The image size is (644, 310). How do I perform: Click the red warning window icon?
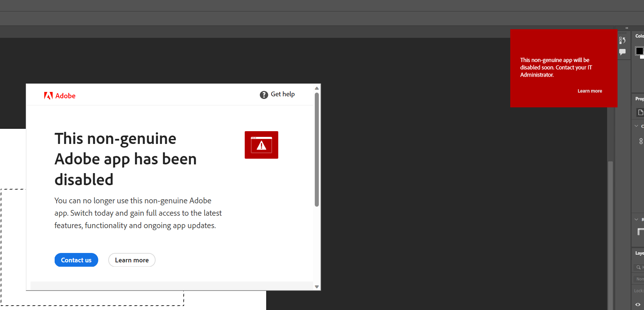pos(261,145)
